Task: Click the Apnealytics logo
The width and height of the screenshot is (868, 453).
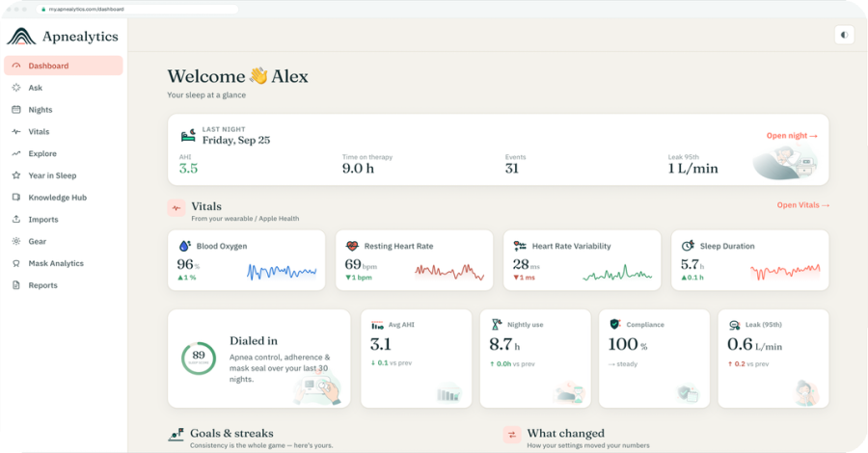Action: 63,37
